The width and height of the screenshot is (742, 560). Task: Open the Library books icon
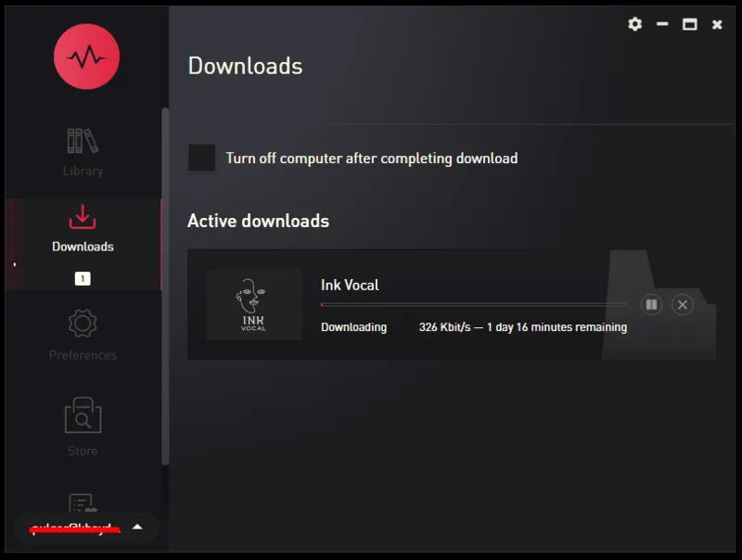(83, 141)
